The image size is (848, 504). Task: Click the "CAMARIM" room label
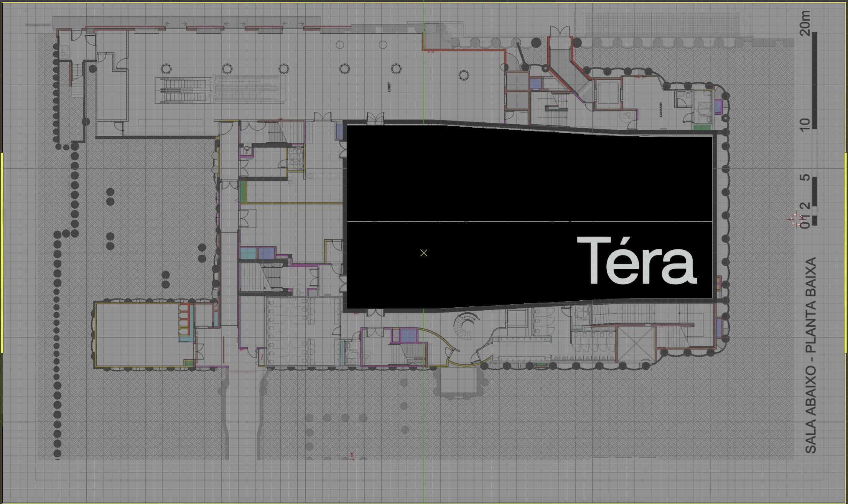pos(661,110)
